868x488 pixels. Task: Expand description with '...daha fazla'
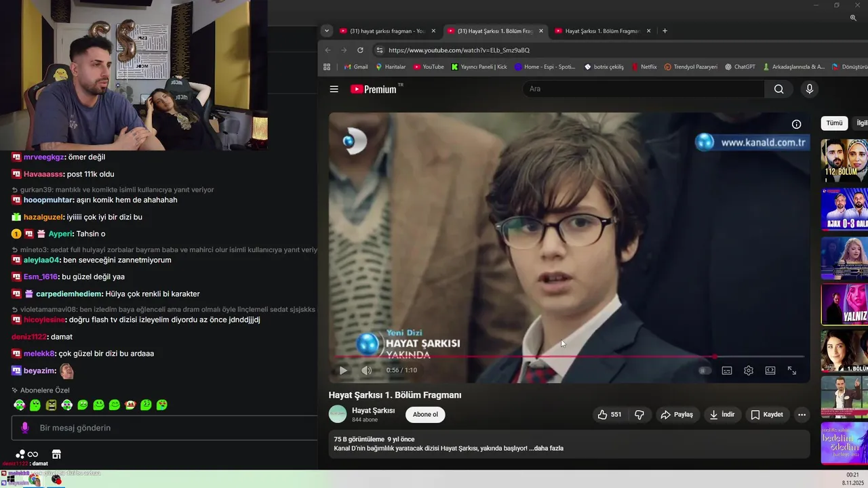[546, 448]
